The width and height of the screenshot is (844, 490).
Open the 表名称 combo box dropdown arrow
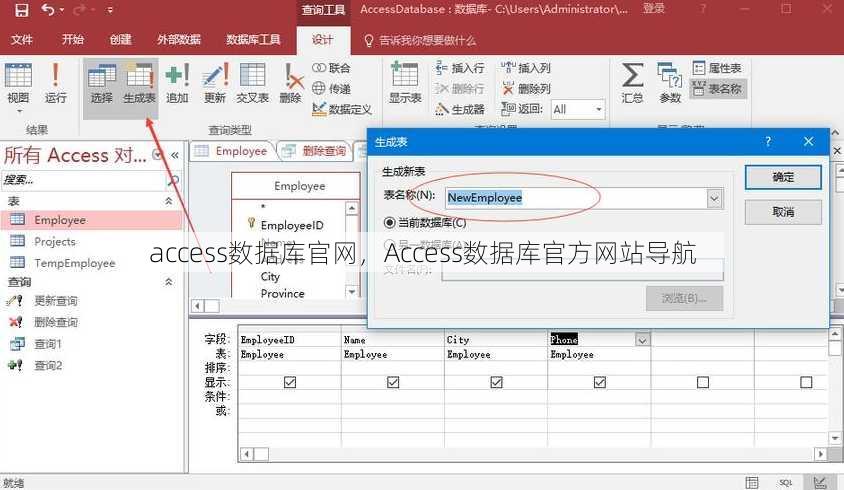(x=714, y=198)
